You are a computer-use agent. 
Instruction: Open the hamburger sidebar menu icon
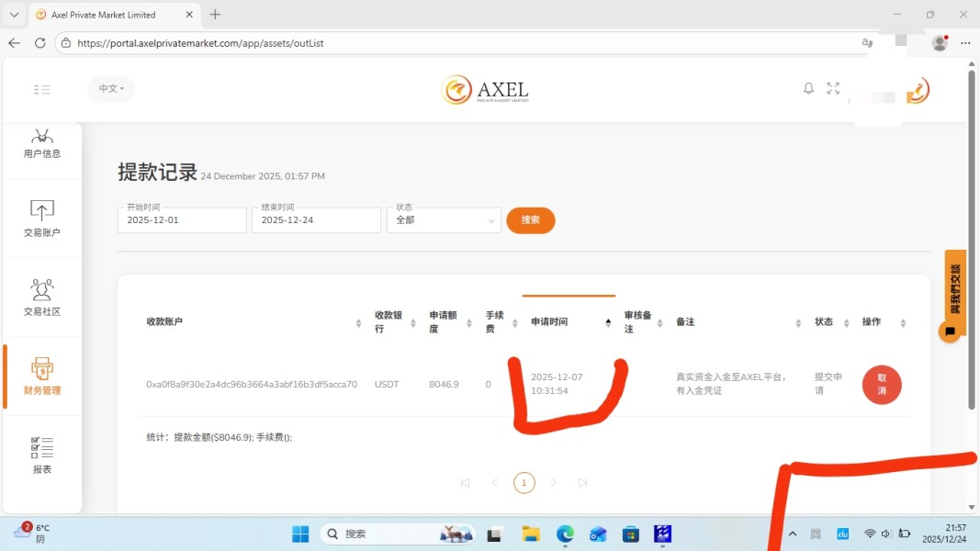tap(42, 89)
